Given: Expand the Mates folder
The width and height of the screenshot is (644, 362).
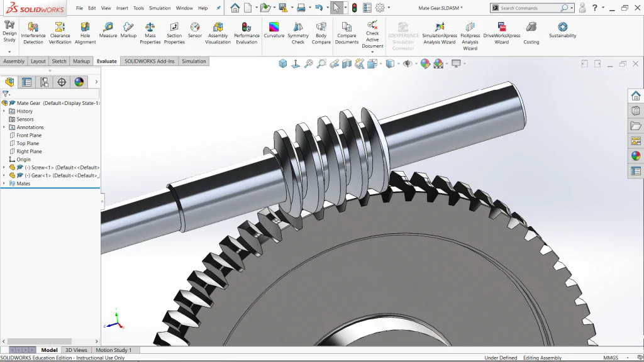Looking at the screenshot, I should click(4, 184).
